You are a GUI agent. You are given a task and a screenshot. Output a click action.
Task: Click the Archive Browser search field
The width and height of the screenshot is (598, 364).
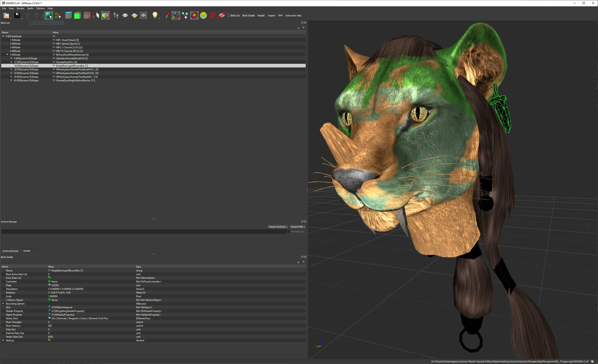point(144,232)
